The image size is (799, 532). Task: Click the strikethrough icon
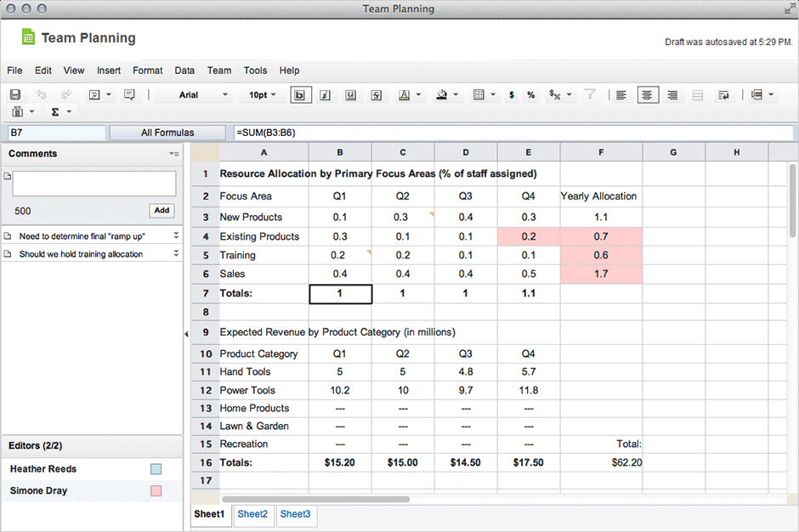375,95
